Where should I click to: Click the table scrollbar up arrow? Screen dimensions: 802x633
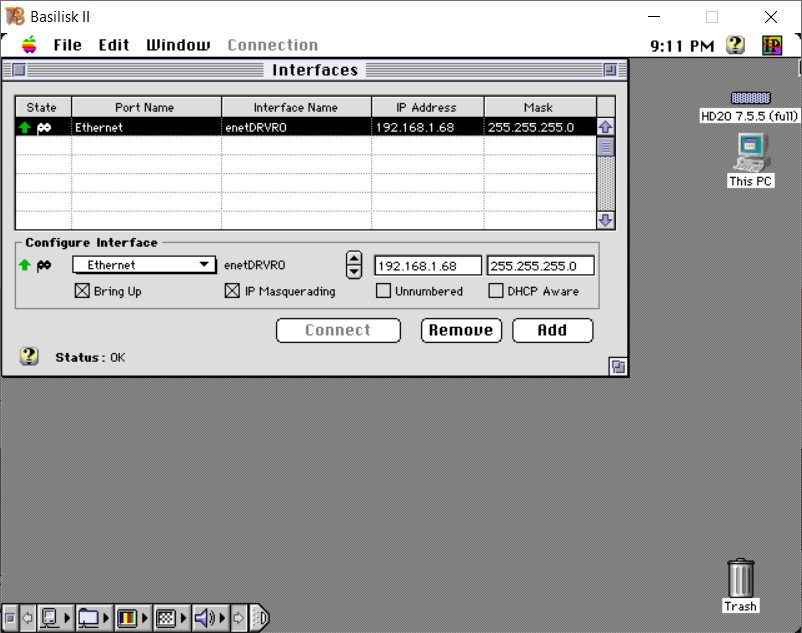[x=606, y=127]
